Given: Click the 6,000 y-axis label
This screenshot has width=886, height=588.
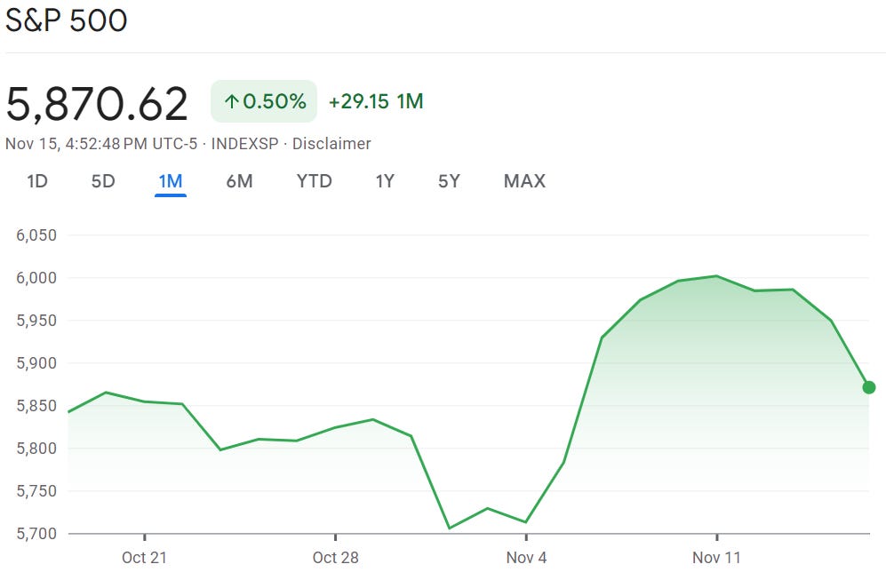Looking at the screenshot, I should pos(36,278).
